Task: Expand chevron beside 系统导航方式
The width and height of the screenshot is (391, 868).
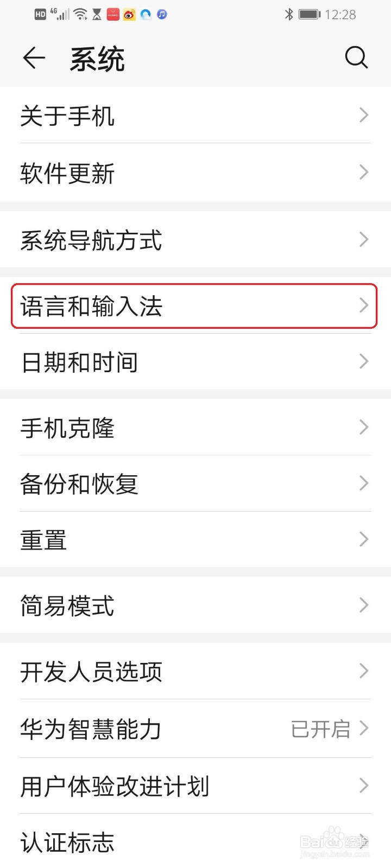Action: (364, 239)
